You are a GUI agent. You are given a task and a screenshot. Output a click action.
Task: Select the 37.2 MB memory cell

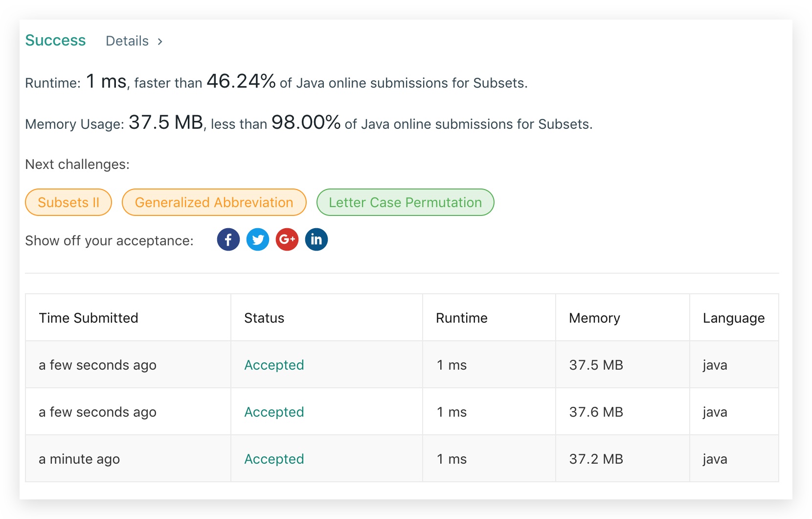[596, 459]
